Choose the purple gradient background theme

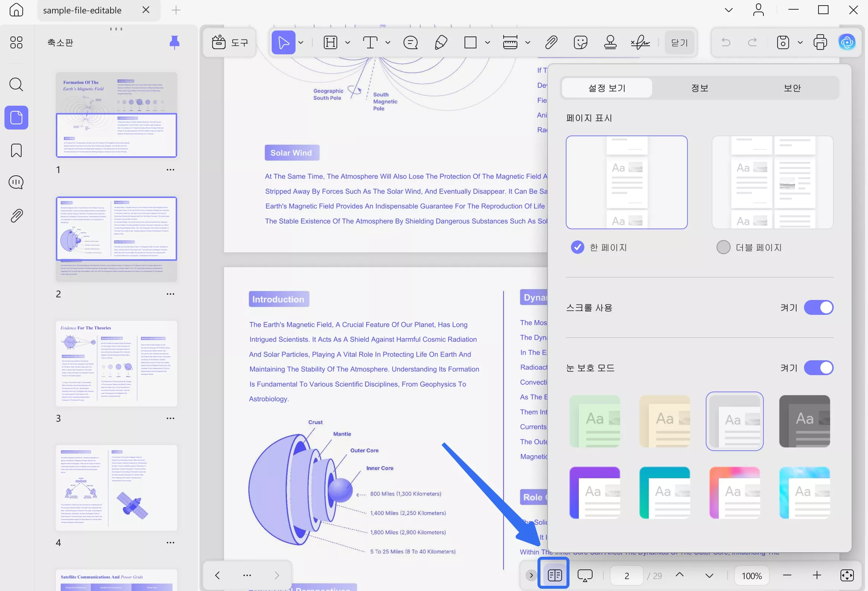click(x=594, y=492)
